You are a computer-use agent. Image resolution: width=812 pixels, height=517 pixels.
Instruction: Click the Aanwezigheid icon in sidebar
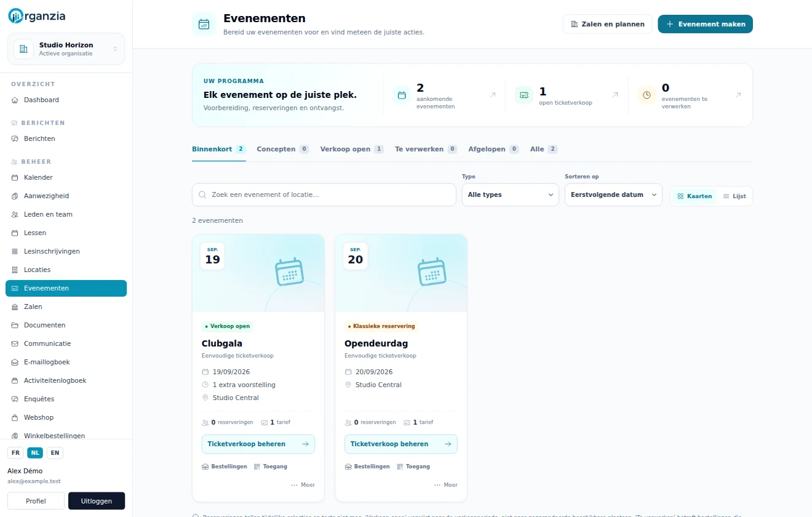click(15, 196)
